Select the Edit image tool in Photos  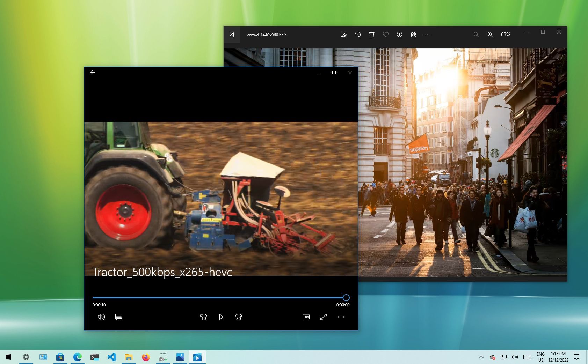[x=343, y=35]
